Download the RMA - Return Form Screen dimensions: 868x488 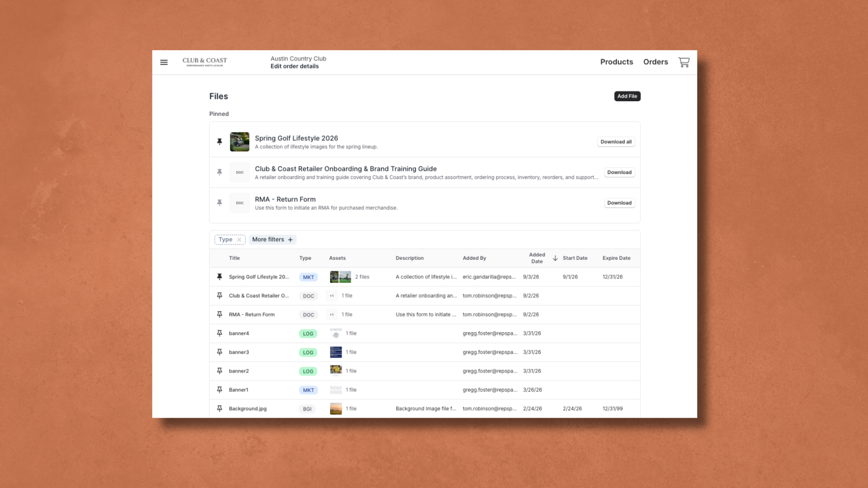619,203
